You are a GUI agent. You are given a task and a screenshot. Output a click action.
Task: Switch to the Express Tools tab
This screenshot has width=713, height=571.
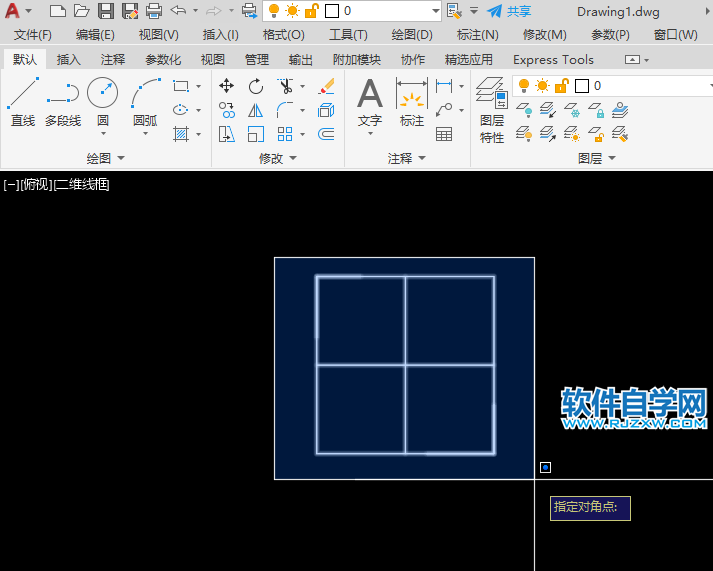(553, 59)
